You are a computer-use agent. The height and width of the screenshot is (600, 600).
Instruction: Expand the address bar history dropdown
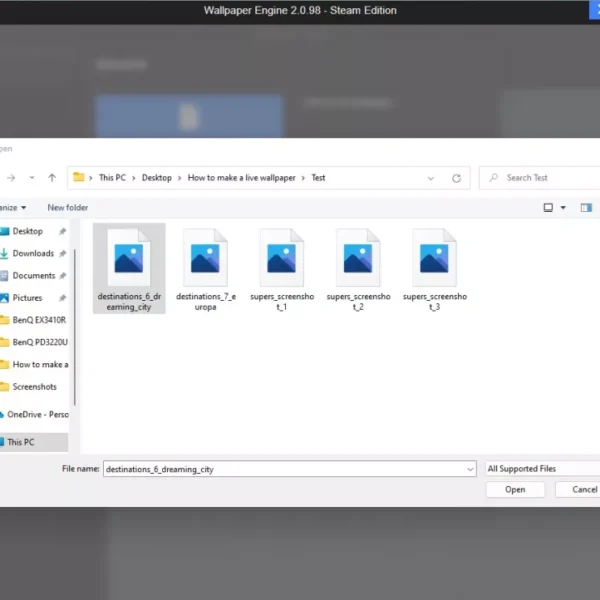pyautogui.click(x=431, y=178)
